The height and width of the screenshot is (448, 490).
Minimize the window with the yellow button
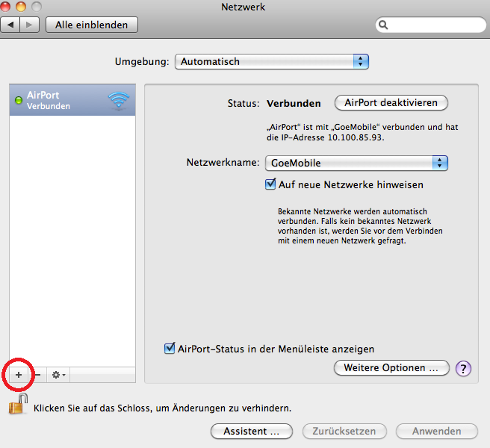pos(21,6)
